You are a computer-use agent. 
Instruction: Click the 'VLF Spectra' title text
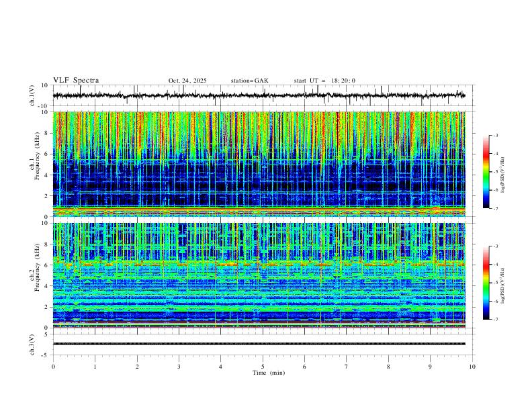(76, 81)
